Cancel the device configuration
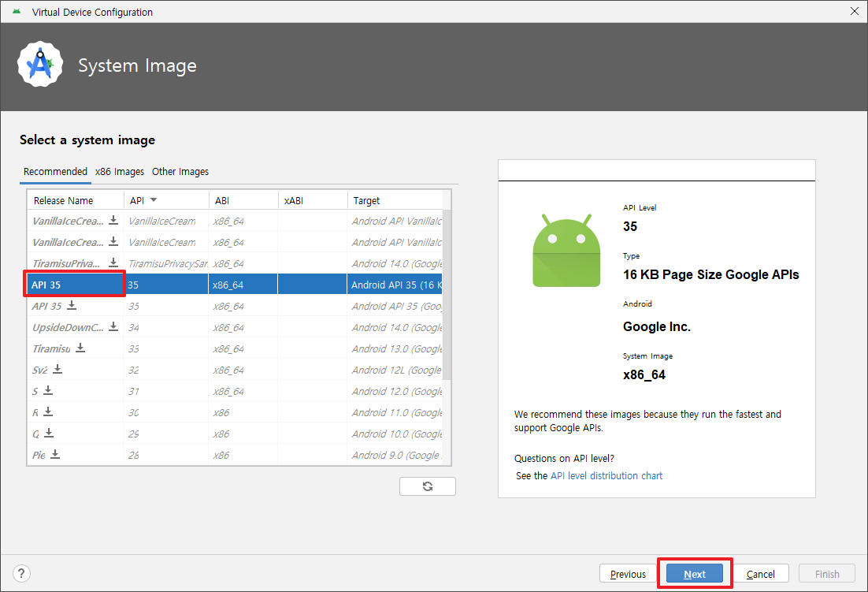This screenshot has width=868, height=592. point(761,574)
